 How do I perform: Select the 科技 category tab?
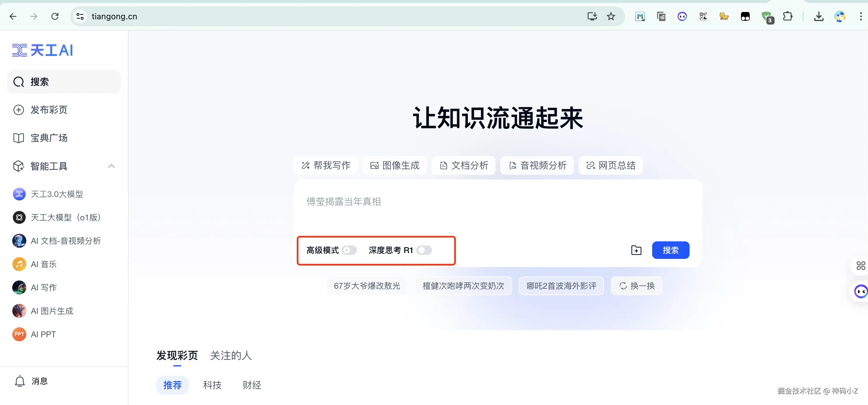tap(212, 385)
